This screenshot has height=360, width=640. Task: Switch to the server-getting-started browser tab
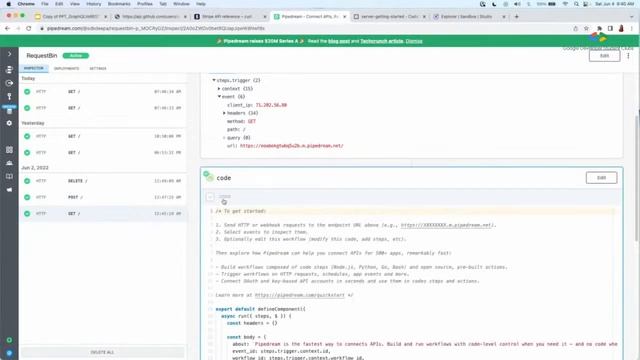click(x=389, y=16)
